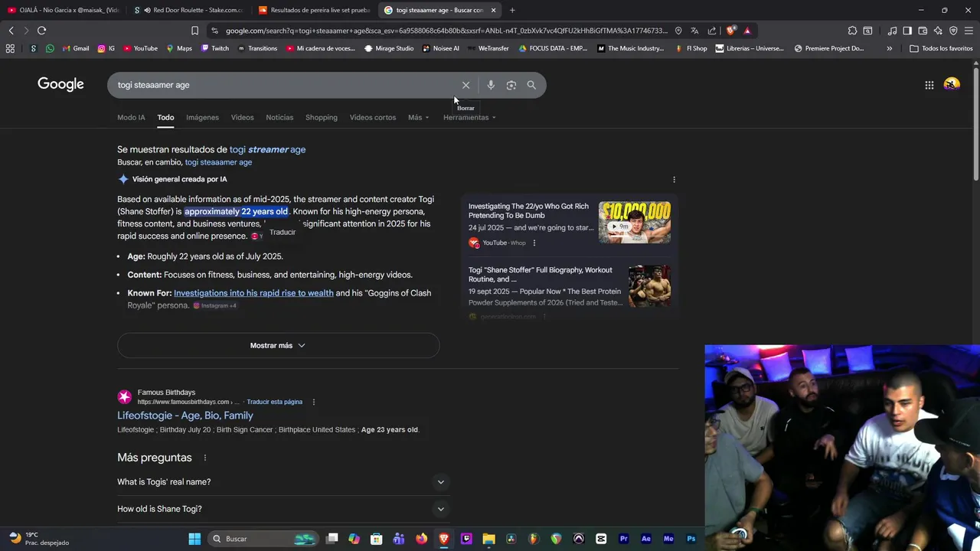Expand Mostrar más in AI overview

tap(278, 345)
